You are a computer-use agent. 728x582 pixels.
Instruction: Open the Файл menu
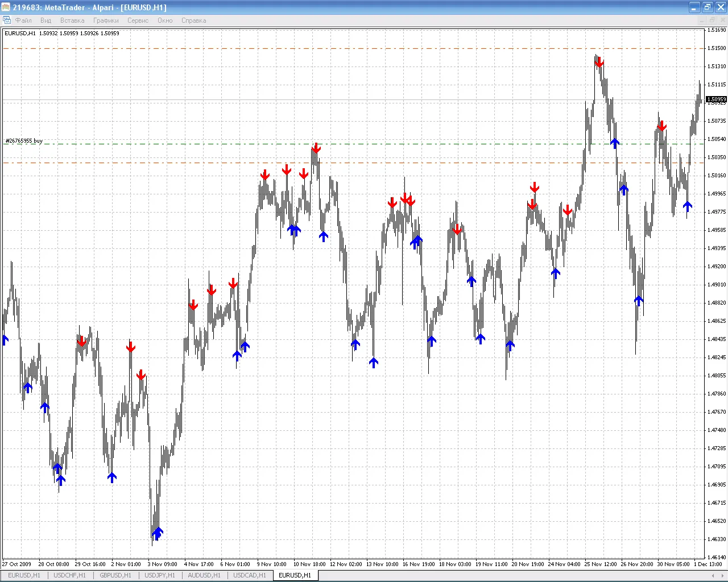coord(23,20)
